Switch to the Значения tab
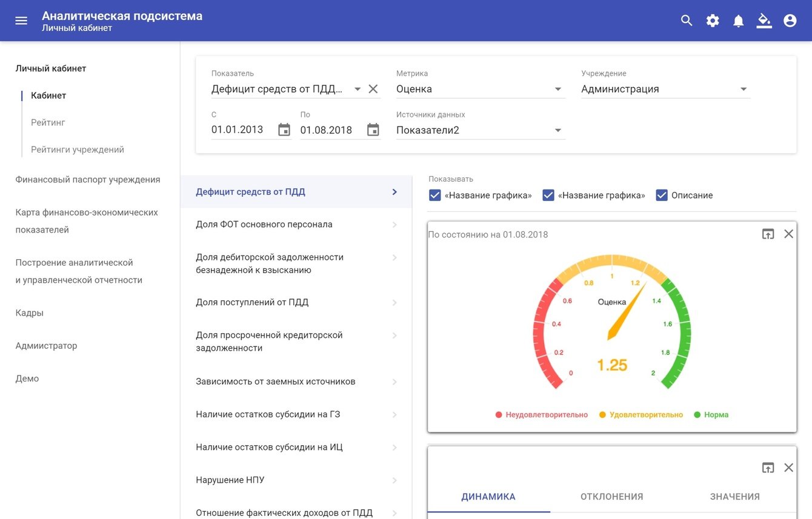This screenshot has height=519, width=812. 734,497
